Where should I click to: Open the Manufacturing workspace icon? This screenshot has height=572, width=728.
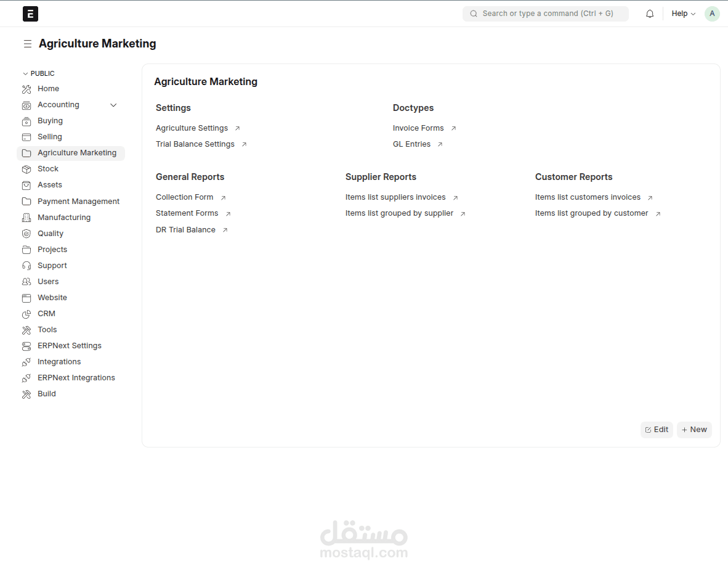tap(27, 217)
